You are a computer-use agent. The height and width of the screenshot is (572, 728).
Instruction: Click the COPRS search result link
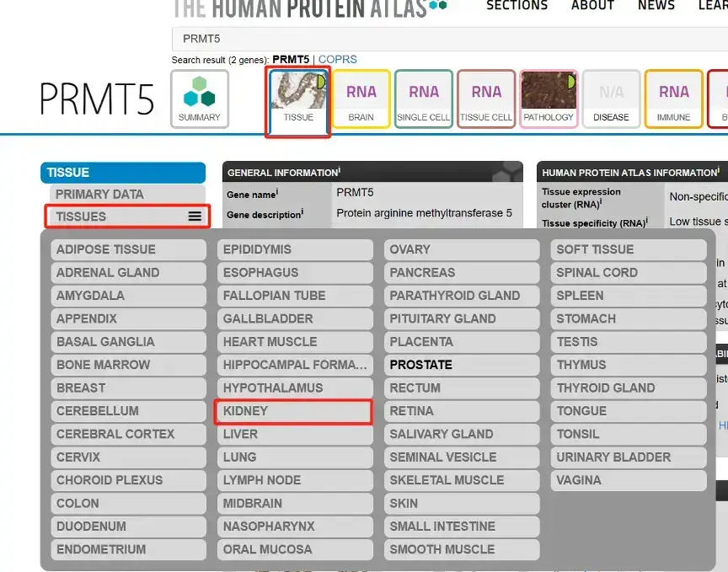tap(337, 60)
